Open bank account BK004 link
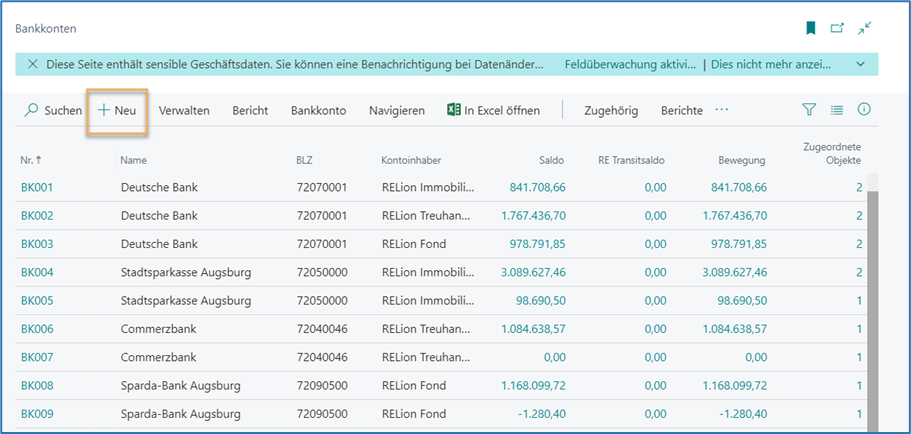 pos(36,272)
